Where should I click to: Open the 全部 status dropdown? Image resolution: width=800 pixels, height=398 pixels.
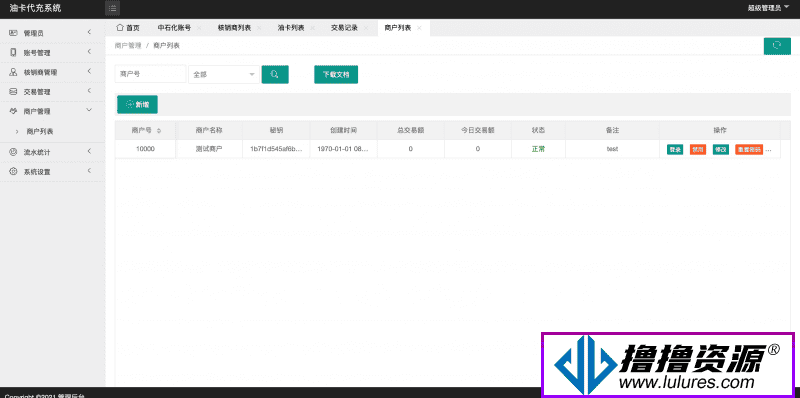click(x=223, y=74)
